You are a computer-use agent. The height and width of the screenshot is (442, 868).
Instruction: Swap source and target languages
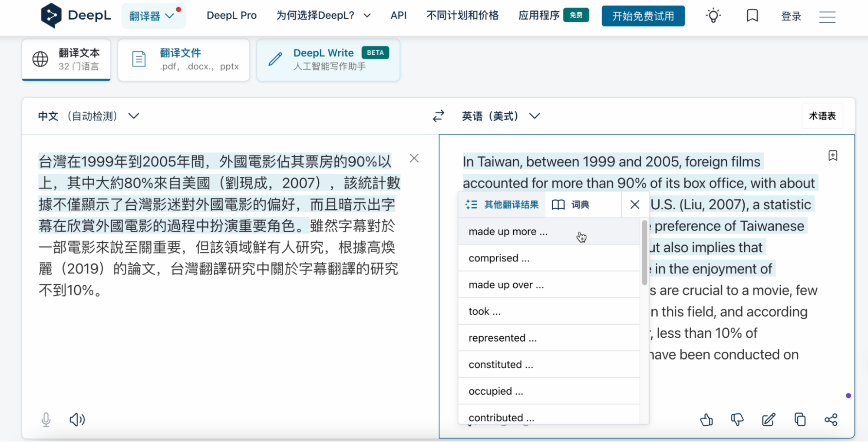(x=438, y=116)
